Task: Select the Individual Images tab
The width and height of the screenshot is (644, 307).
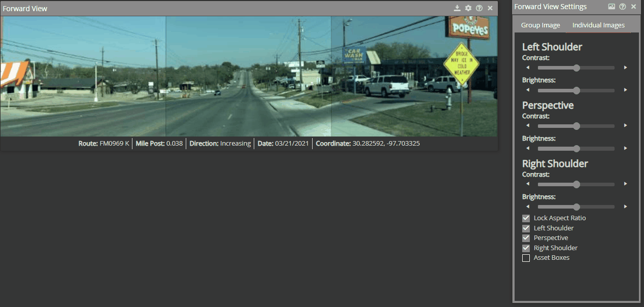Action: [x=598, y=25]
